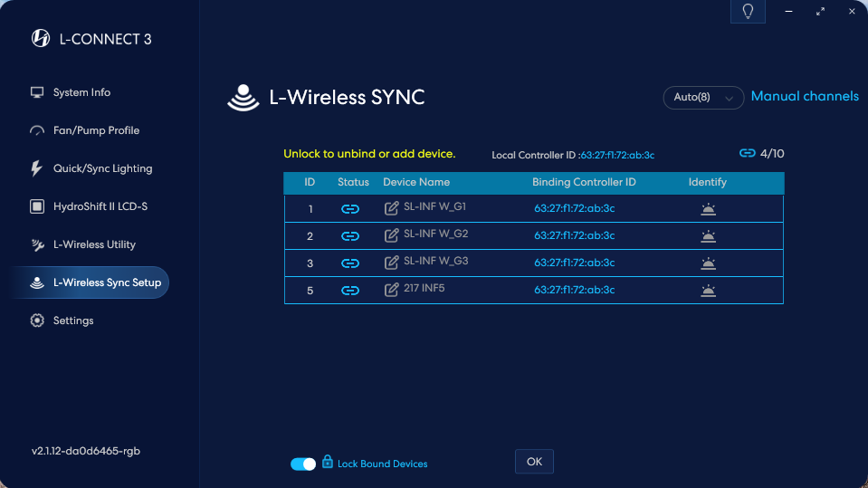Open System Info page

tap(81, 92)
